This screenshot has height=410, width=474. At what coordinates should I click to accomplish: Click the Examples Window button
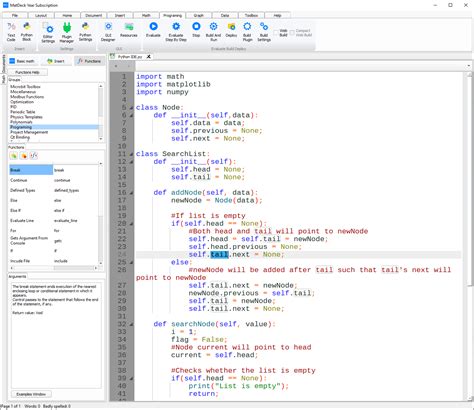click(x=31, y=394)
